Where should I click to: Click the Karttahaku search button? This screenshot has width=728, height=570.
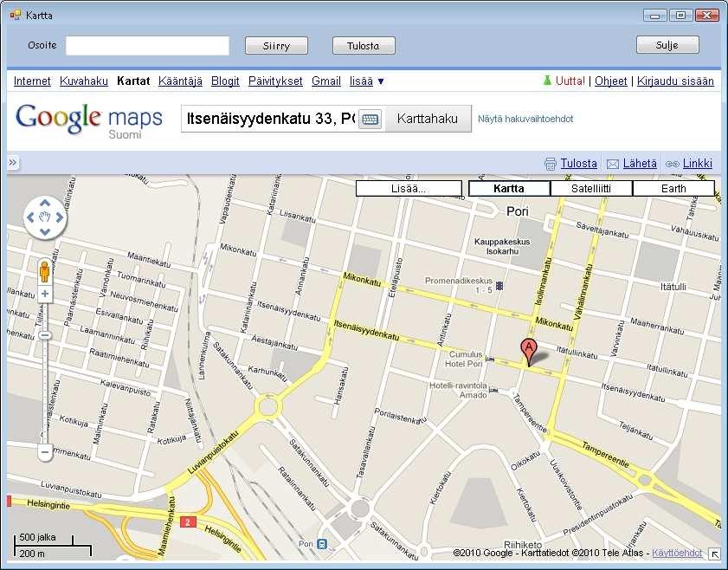[428, 119]
